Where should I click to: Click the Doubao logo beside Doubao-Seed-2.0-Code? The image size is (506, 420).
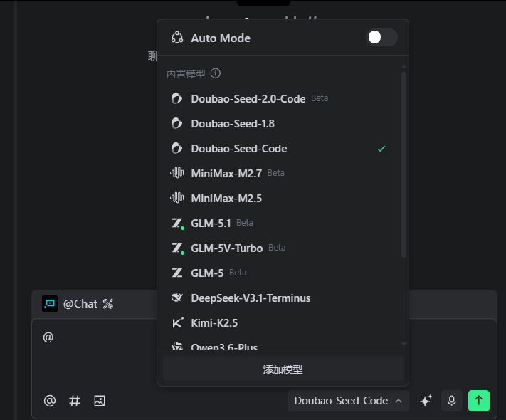pyautogui.click(x=176, y=98)
